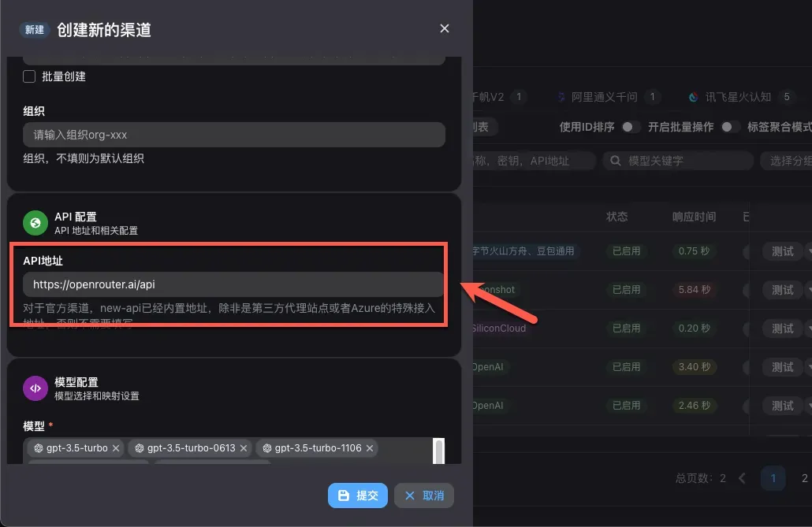
Task: Click the API地址 input field
Action: click(x=233, y=284)
